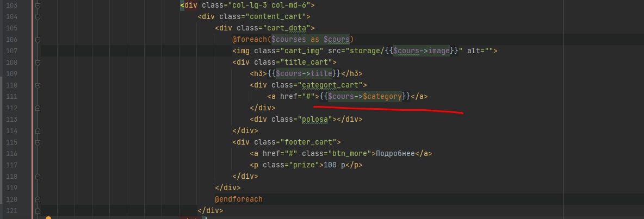Screen dimensions: 644x219
Task: Click the fold end marker on line 120
Action: coord(38,199)
